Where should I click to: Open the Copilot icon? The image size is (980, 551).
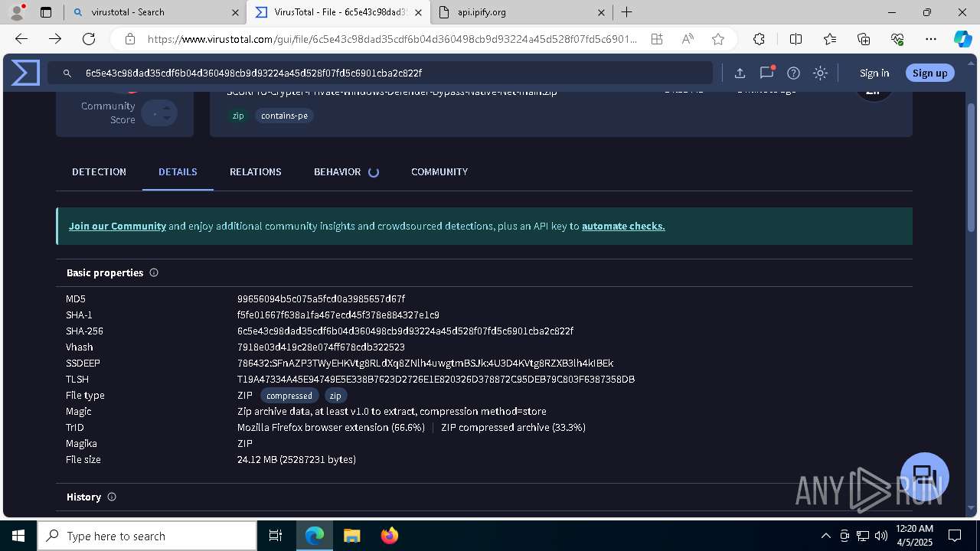click(x=962, y=39)
